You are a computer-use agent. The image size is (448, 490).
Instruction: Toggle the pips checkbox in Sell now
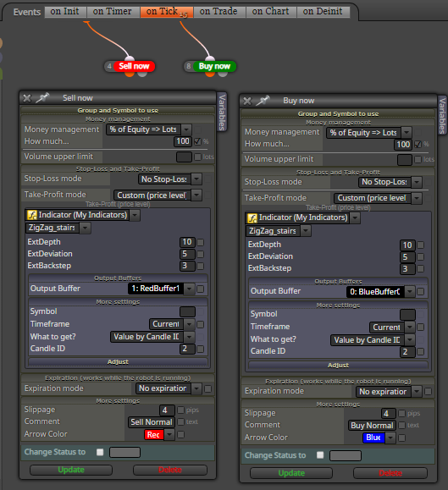click(x=180, y=410)
